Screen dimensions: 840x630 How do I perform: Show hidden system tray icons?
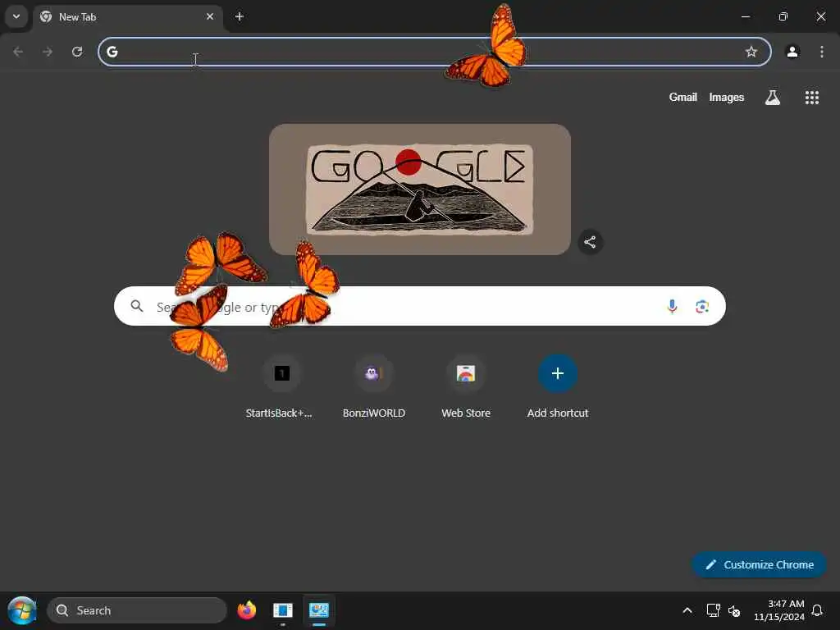pyautogui.click(x=687, y=610)
